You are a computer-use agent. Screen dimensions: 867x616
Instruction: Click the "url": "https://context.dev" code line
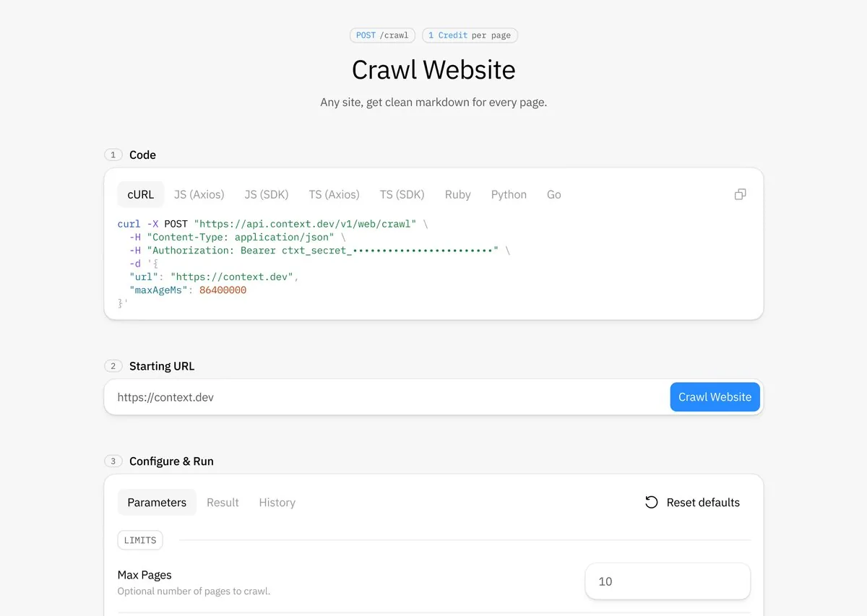click(214, 277)
